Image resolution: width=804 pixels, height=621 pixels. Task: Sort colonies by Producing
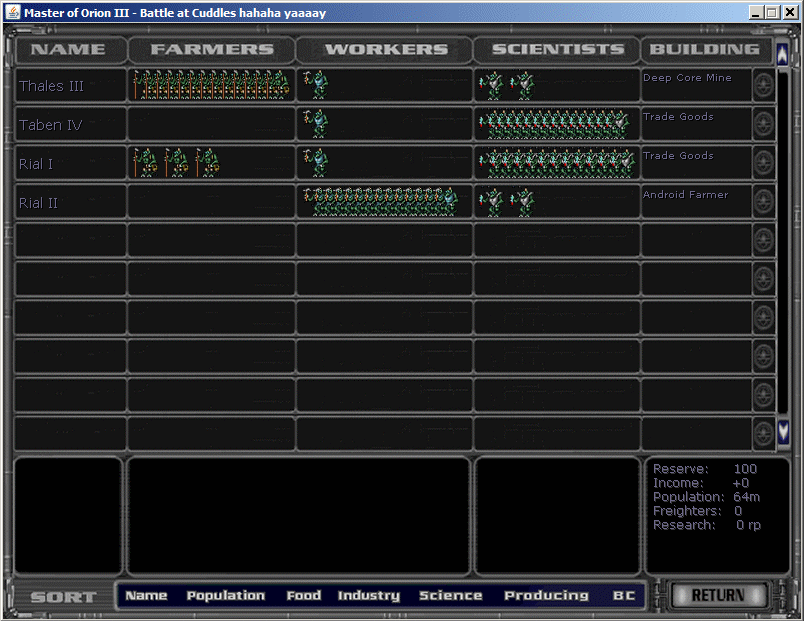click(x=546, y=595)
